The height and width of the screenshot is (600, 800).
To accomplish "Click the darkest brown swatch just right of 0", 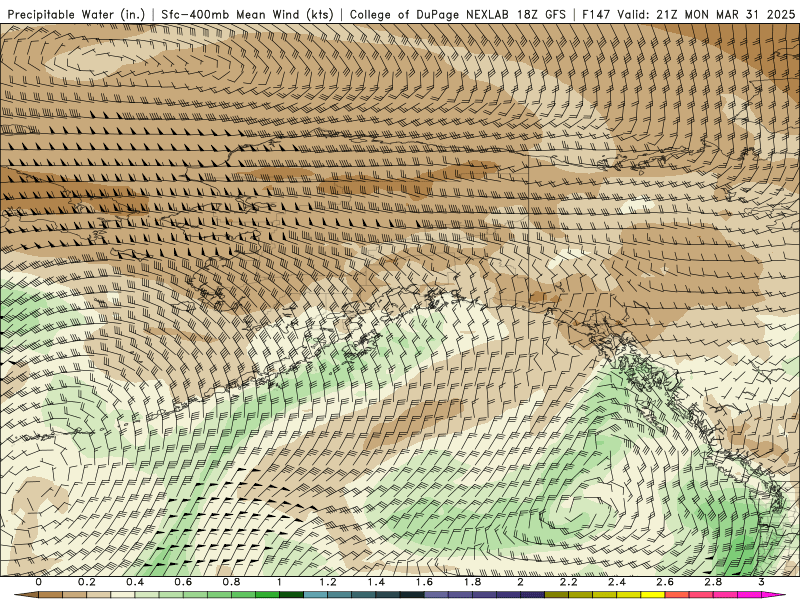I will 51,594.
